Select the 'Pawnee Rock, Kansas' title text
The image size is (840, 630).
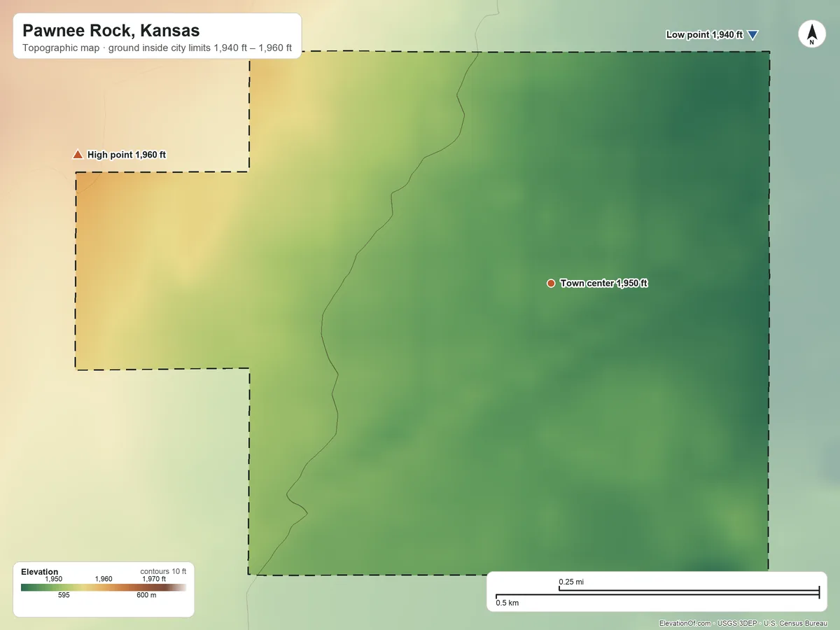pyautogui.click(x=111, y=31)
